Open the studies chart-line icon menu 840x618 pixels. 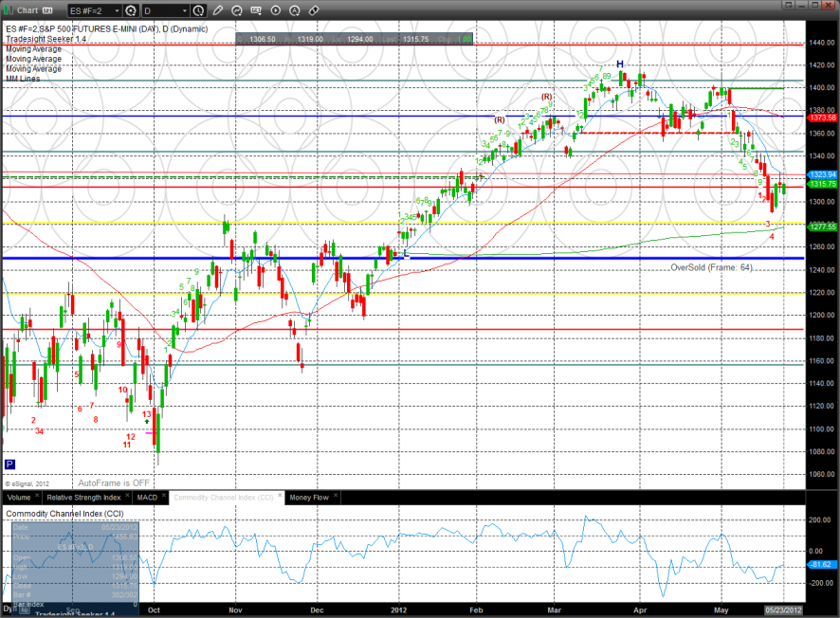pyautogui.click(x=237, y=10)
